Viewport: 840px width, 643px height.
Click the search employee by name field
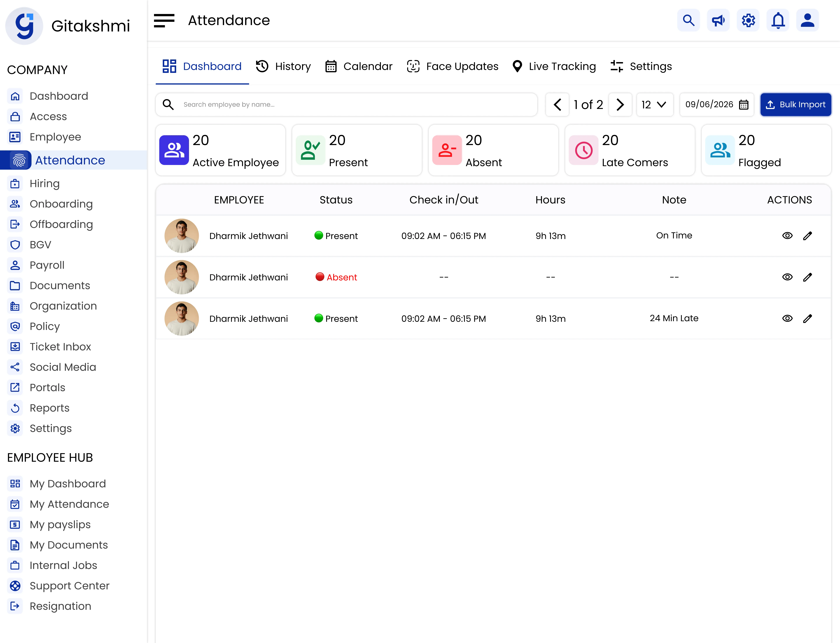click(x=346, y=104)
